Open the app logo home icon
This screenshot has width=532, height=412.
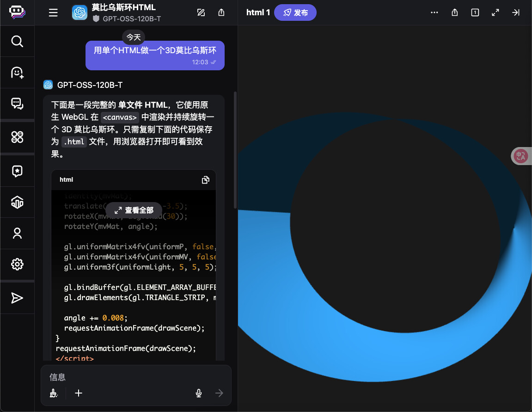click(x=17, y=12)
